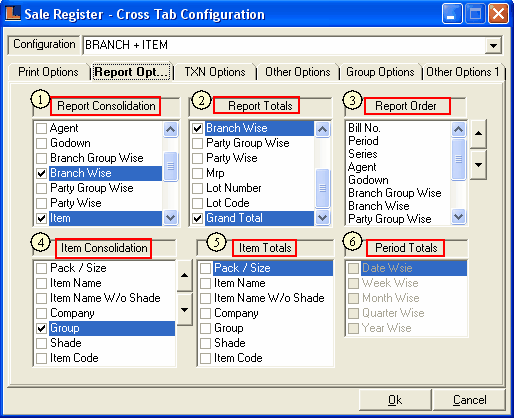Screen dimensions: 514x420
Task: Enable Agent in Report Consolidation
Action: tap(41, 129)
